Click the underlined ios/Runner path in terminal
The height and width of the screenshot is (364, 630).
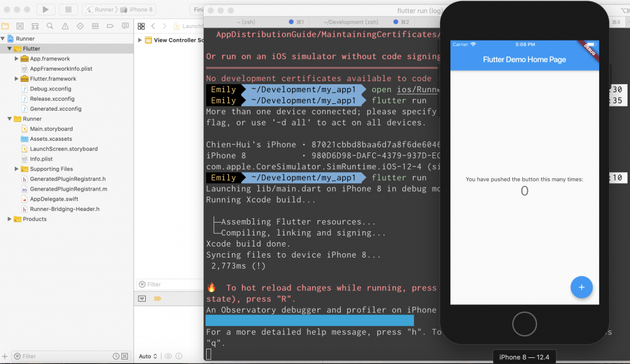(418, 90)
